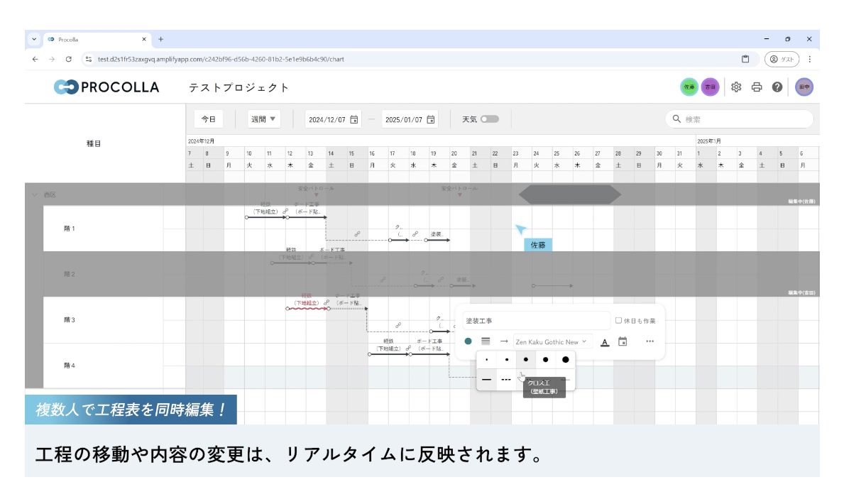Click the 軽鉄 task bar in 階4 row

[x=389, y=354]
